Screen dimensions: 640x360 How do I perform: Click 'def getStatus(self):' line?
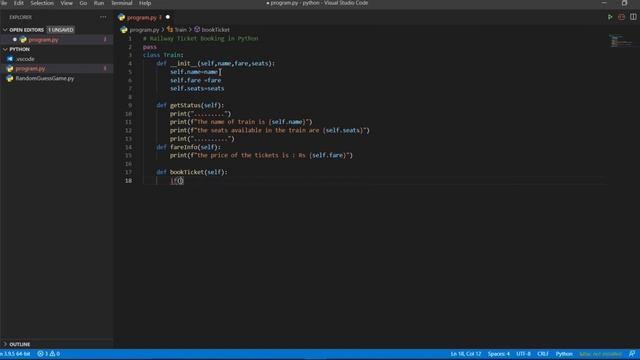(190, 105)
